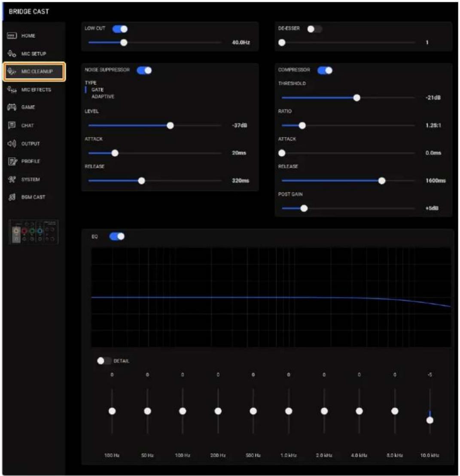Click the Home keyboard icon in sidebar
460x476 pixels.
pyautogui.click(x=12, y=36)
